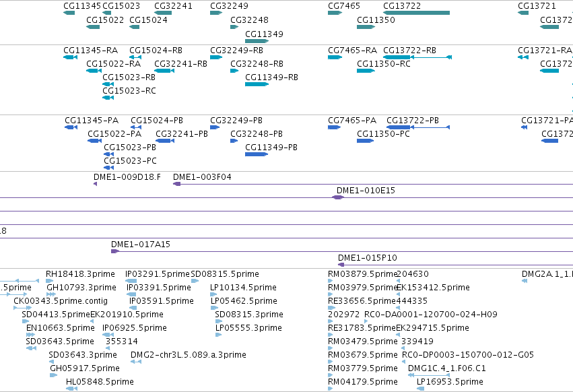Select gene CG15022 label
Viewport: 573px width, 392px height.
[105, 20]
